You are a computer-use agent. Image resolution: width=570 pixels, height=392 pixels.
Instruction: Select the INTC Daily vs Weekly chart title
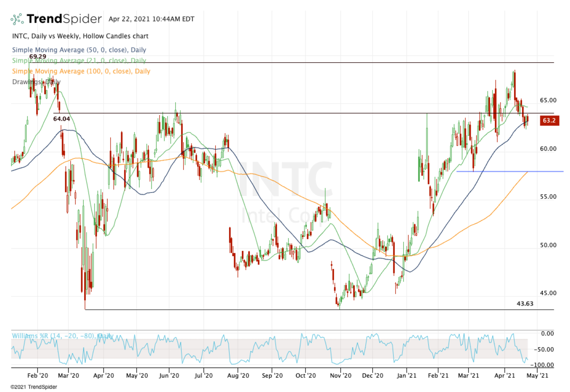coord(80,36)
